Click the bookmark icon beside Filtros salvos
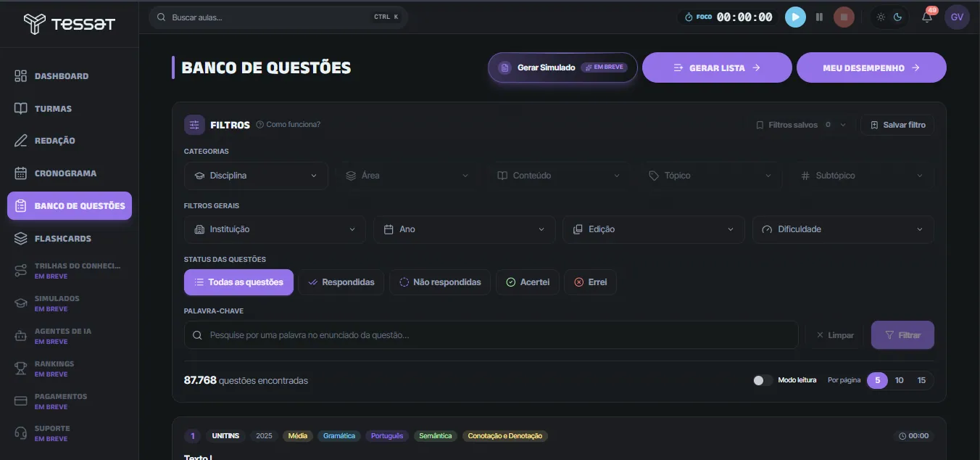 tap(760, 125)
